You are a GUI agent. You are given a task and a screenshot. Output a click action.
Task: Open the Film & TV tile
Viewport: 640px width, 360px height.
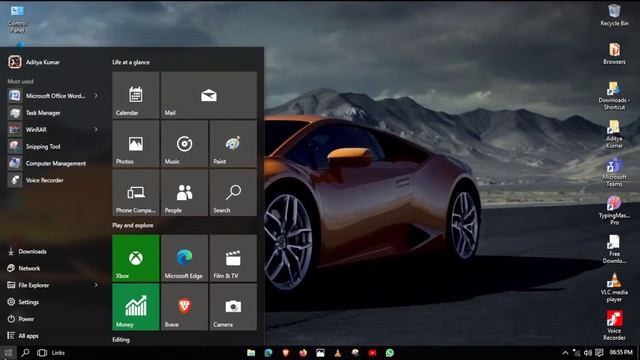coord(233,258)
